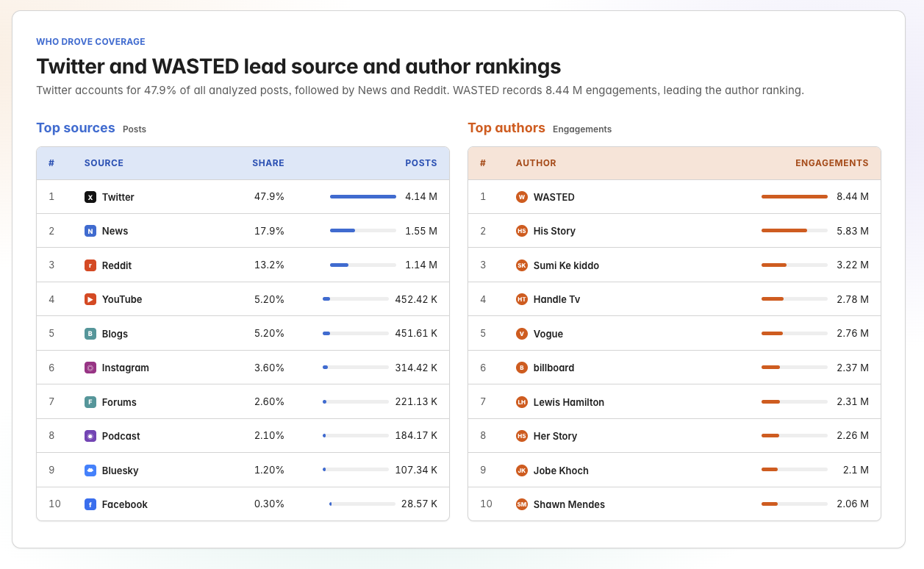
Task: Click the Sumi Ke kiddo avatar
Action: [x=522, y=265]
